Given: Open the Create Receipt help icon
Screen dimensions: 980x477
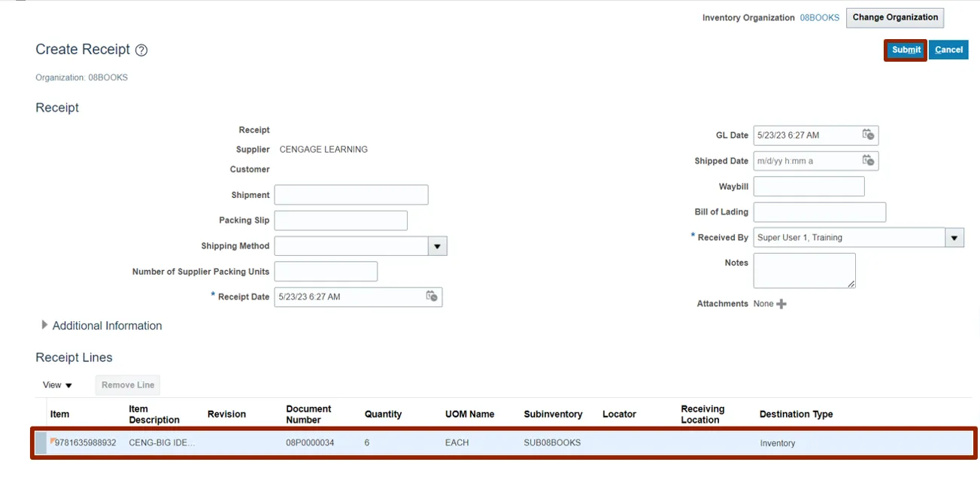Looking at the screenshot, I should pos(141,50).
